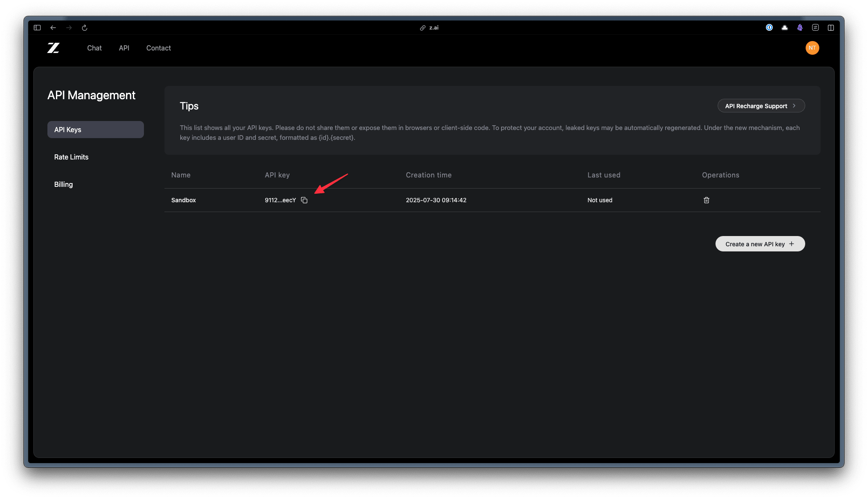Click the z.ai address bar
Viewport: 868px width, 499px height.
click(433, 28)
